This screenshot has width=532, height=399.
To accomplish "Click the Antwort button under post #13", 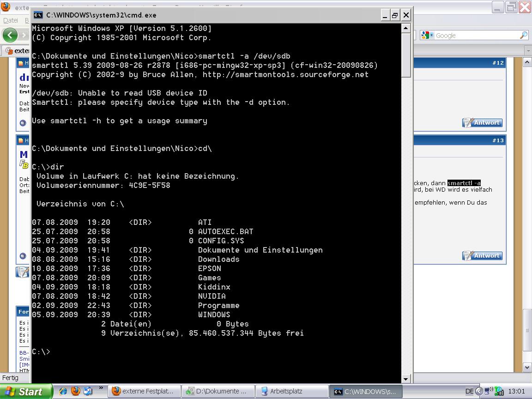I will [x=482, y=255].
